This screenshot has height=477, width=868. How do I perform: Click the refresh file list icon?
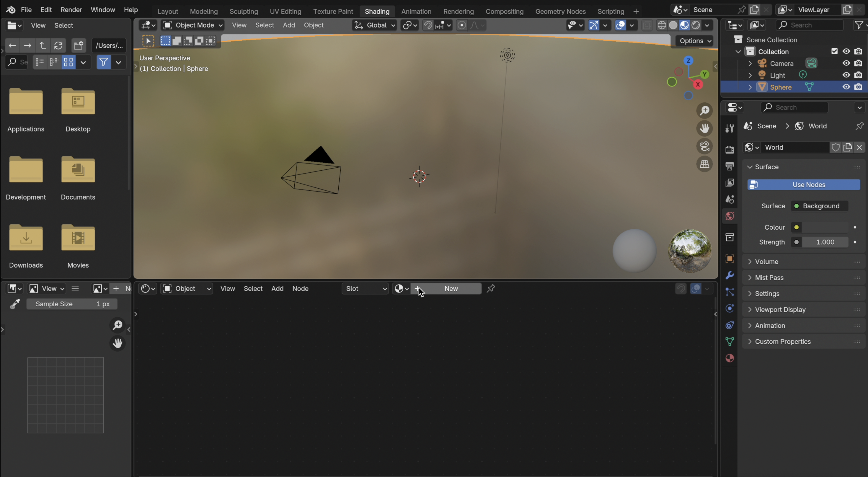[x=58, y=45]
